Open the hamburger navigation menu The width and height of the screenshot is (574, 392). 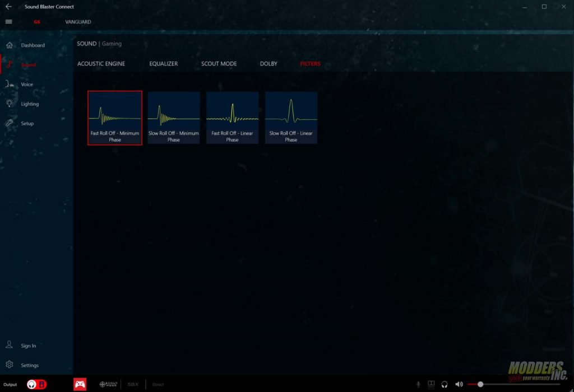[9, 22]
